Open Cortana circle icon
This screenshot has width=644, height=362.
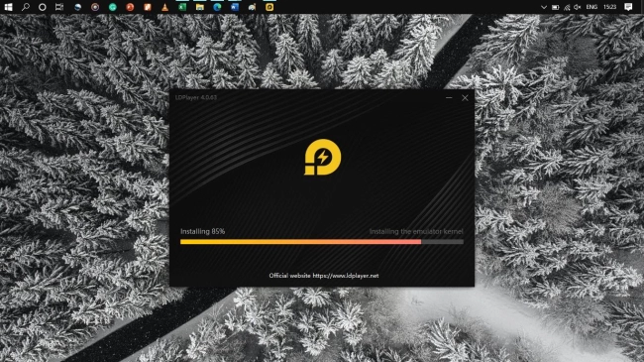coord(43,7)
